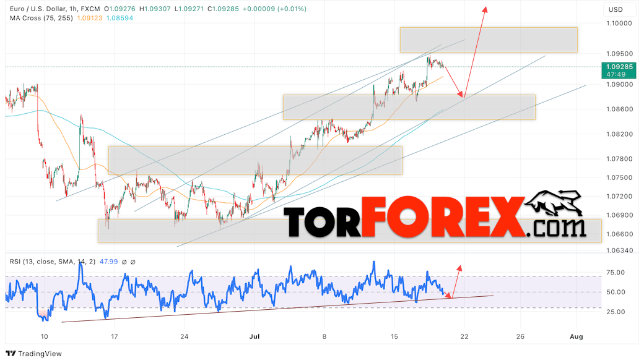Click the MA value 1.09123 in legend

pos(90,18)
